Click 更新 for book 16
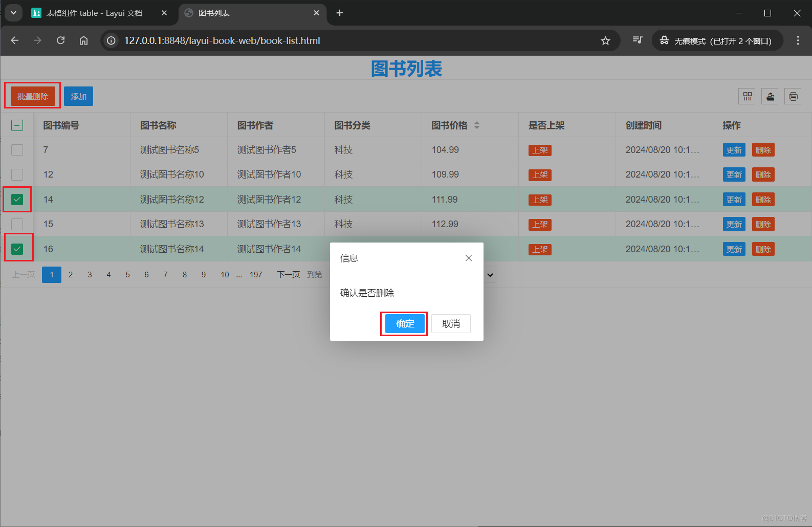The image size is (812, 527). pyautogui.click(x=734, y=249)
